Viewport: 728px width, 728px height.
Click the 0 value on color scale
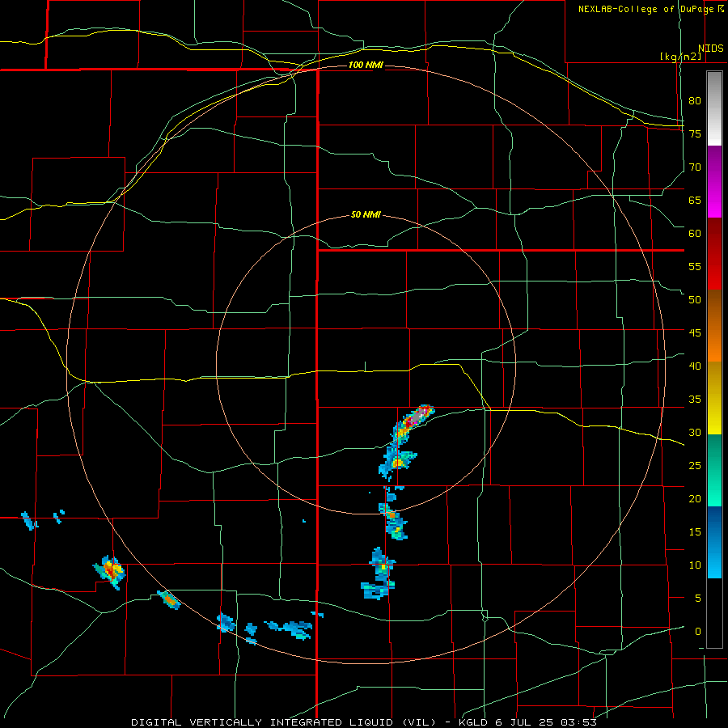click(x=698, y=632)
